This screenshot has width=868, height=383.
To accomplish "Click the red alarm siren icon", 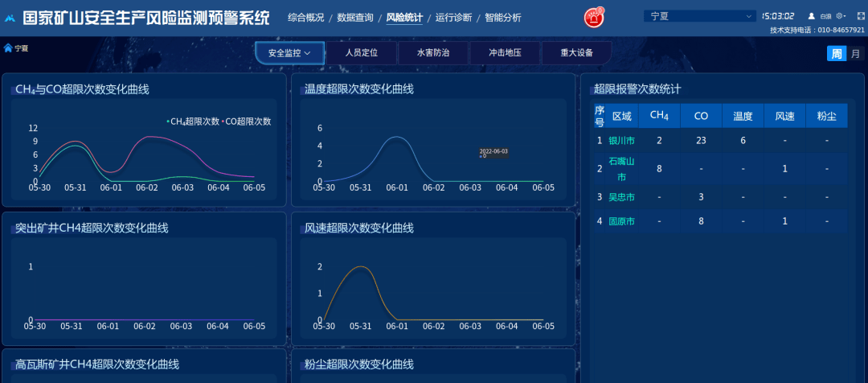I will coord(594,18).
